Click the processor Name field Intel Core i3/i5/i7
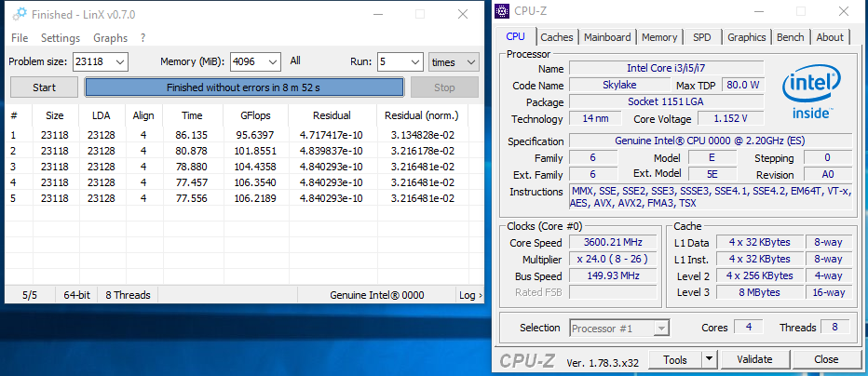Image resolution: width=868 pixels, height=376 pixels. 667,68
